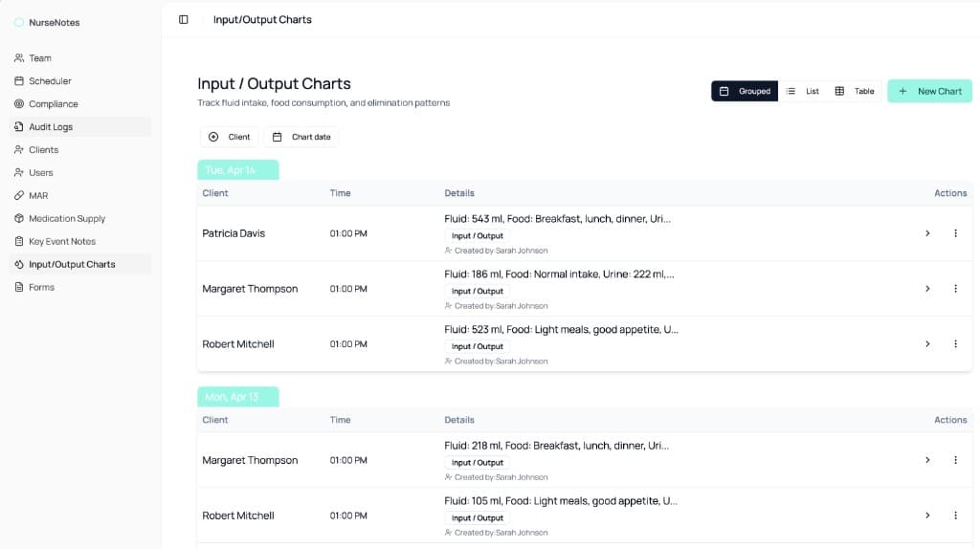Image resolution: width=980 pixels, height=549 pixels.
Task: Click the plus icon on New Chart
Action: 902,91
